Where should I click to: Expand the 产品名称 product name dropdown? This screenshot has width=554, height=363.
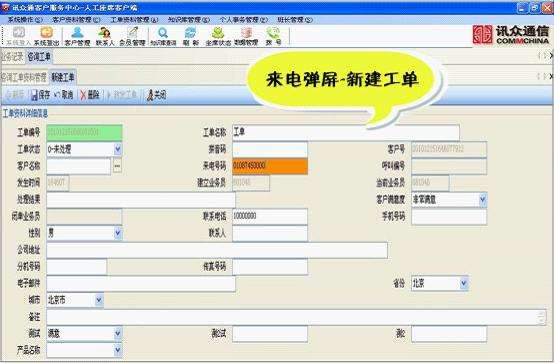(118, 350)
